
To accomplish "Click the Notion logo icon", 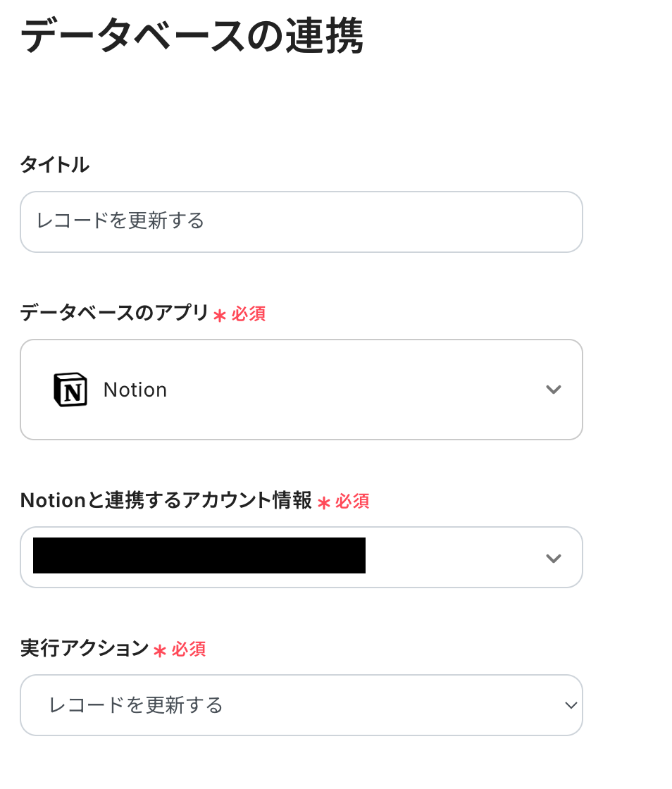I will pyautogui.click(x=70, y=390).
